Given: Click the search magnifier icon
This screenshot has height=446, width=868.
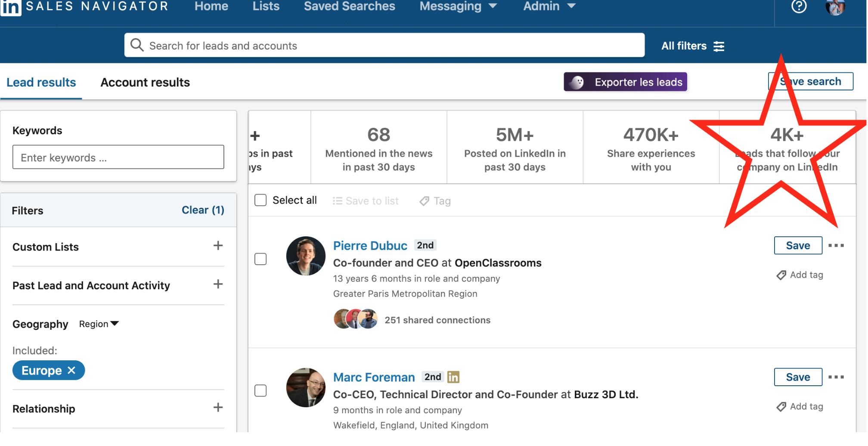Looking at the screenshot, I should pyautogui.click(x=137, y=45).
